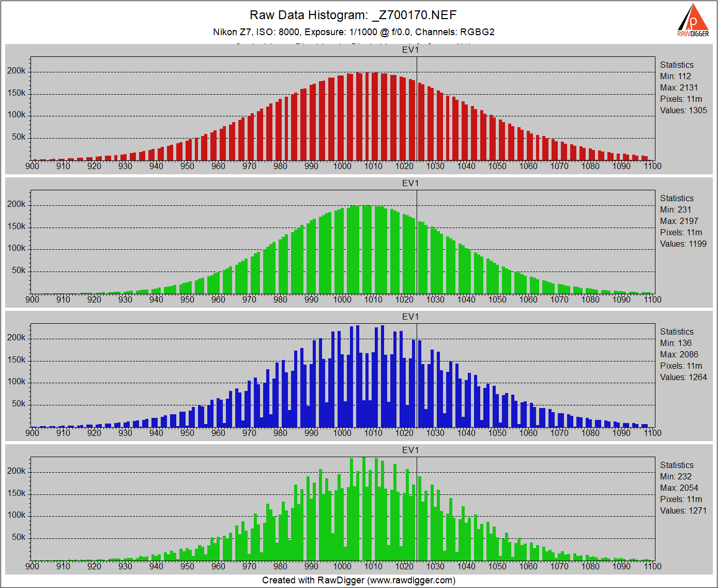Click the 1100 x-axis label under blue histogram

click(x=652, y=433)
